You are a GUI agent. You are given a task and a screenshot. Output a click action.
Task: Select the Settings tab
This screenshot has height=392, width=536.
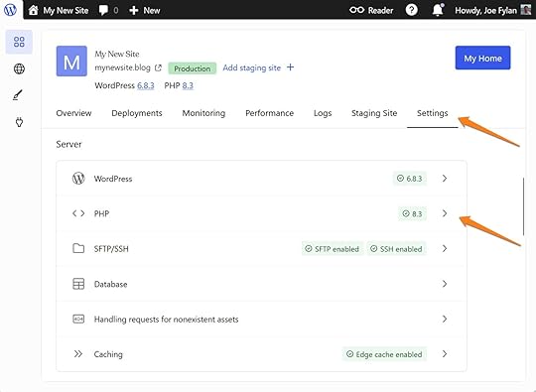point(433,113)
